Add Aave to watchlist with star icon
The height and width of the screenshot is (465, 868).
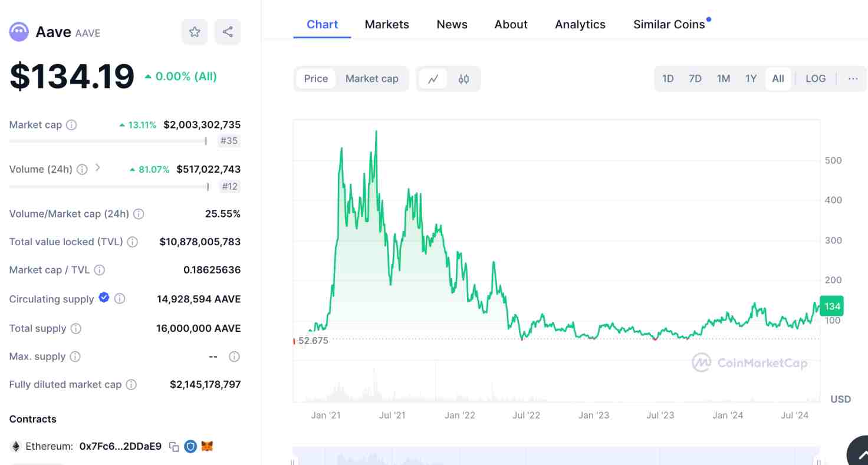coord(195,32)
